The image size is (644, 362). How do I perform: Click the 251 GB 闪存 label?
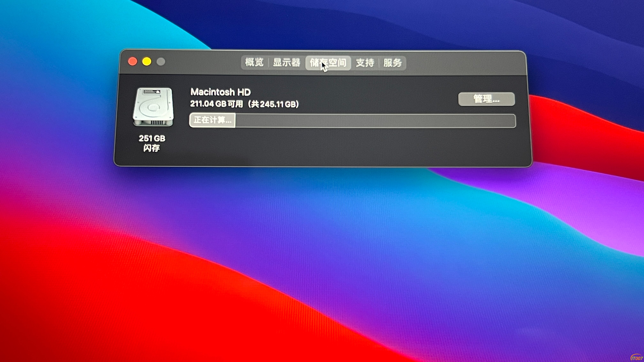point(152,143)
